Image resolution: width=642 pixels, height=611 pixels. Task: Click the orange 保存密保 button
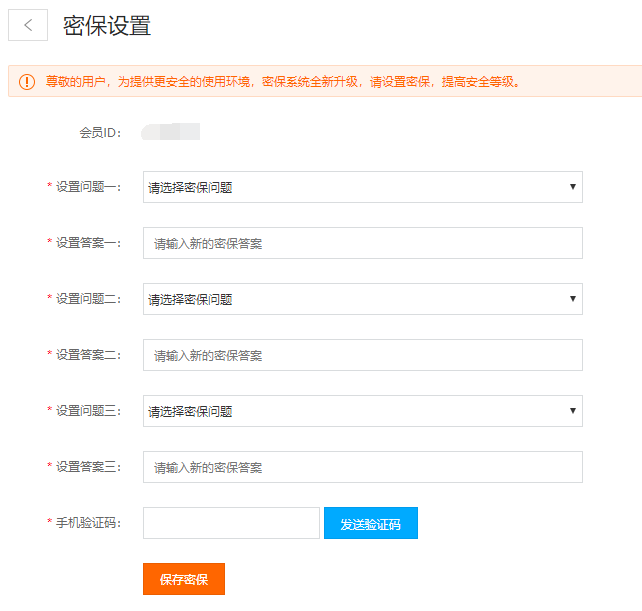[184, 579]
